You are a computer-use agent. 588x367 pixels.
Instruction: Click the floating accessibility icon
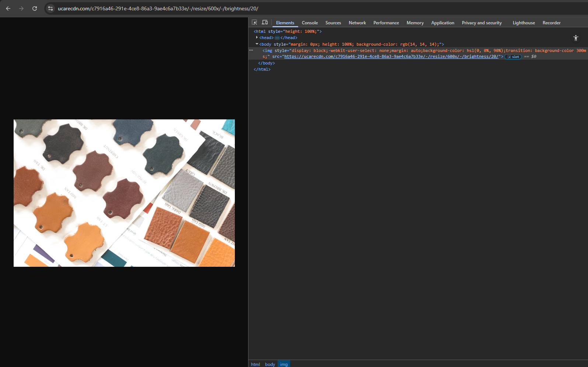coord(575,38)
